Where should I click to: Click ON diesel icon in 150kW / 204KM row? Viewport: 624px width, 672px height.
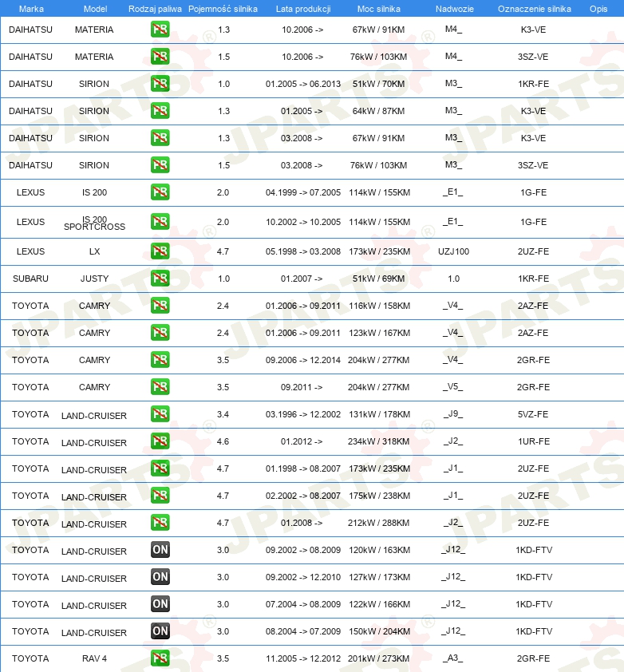click(x=160, y=630)
